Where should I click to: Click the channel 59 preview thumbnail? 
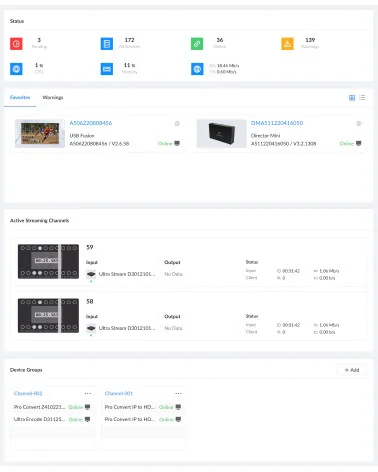(48, 261)
